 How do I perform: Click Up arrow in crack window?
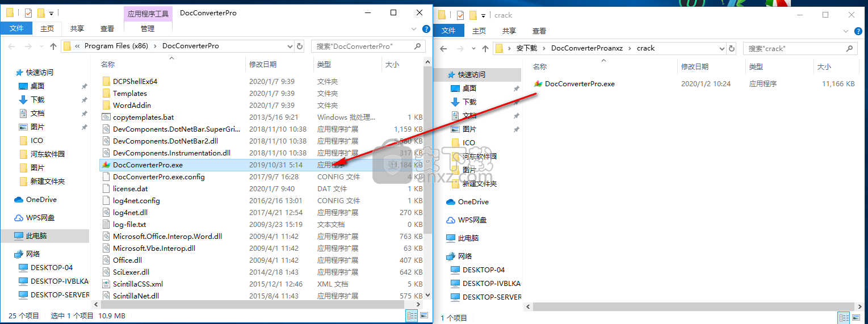[485, 48]
